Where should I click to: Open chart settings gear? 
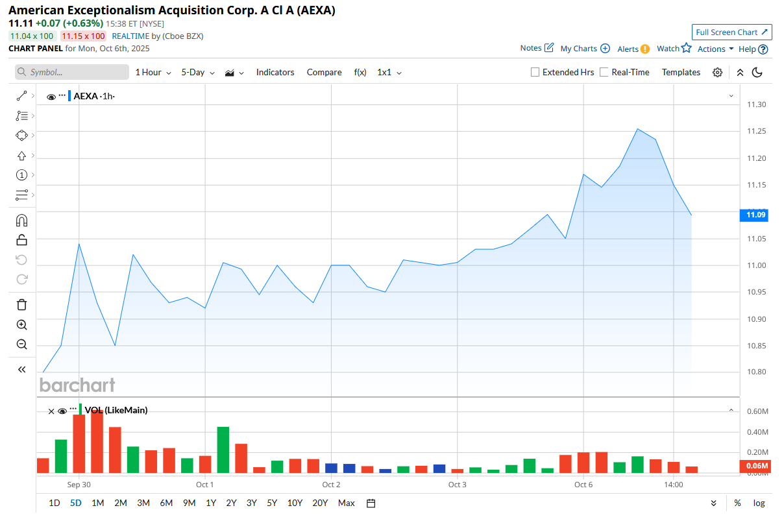pyautogui.click(x=717, y=73)
